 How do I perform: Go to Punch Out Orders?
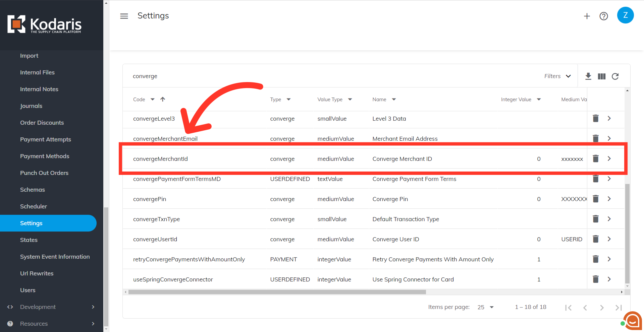[44, 173]
